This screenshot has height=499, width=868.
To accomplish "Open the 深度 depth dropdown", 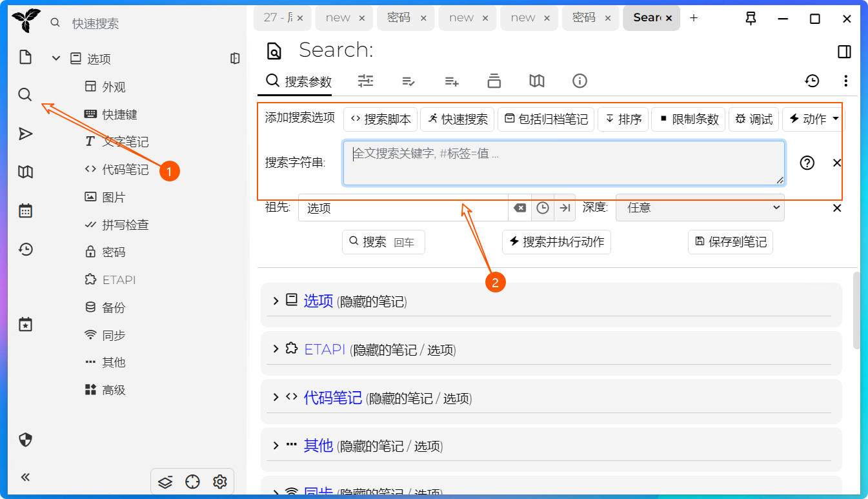I will pyautogui.click(x=700, y=208).
